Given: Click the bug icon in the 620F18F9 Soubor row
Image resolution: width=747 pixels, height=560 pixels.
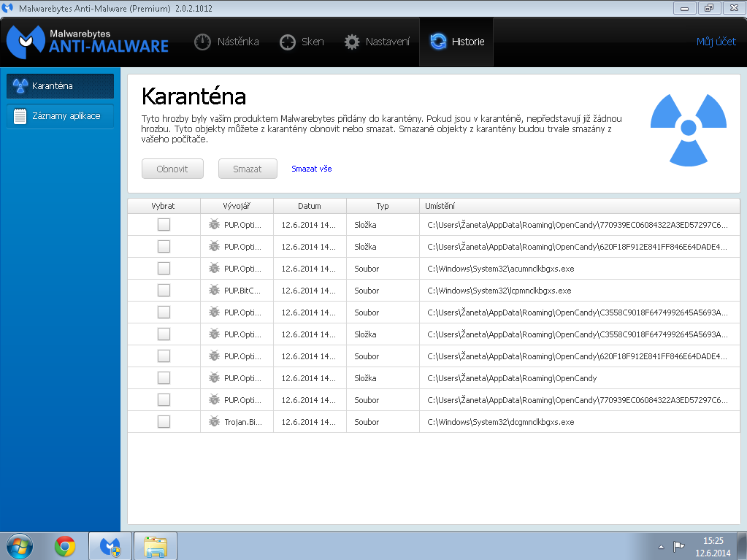Looking at the screenshot, I should tap(215, 356).
